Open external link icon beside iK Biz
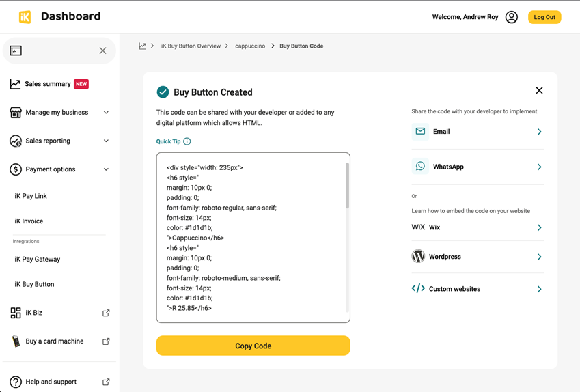The width and height of the screenshot is (580, 392). 106,313
